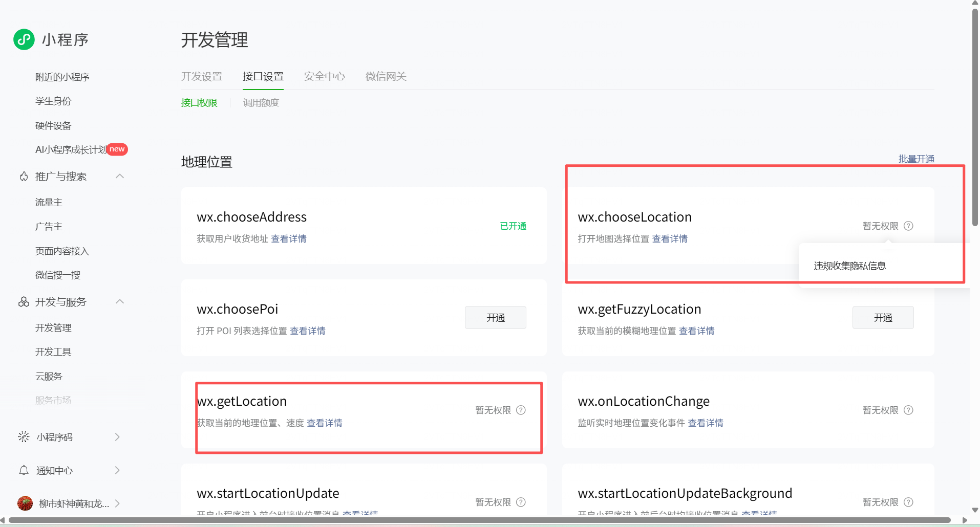Click the help icon on wx.startLocationUpdate card
Viewport: 980px width, 527px height.
point(521,502)
